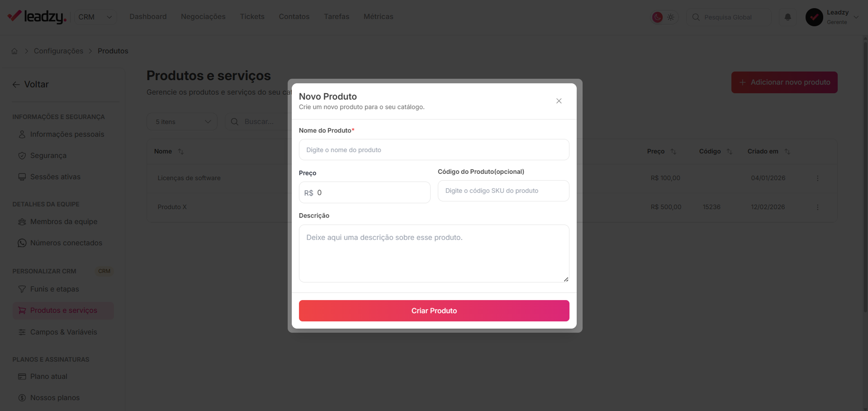Screen dimensions: 868x411
Task: Focus the Nome do Produto field
Action: pos(434,150)
